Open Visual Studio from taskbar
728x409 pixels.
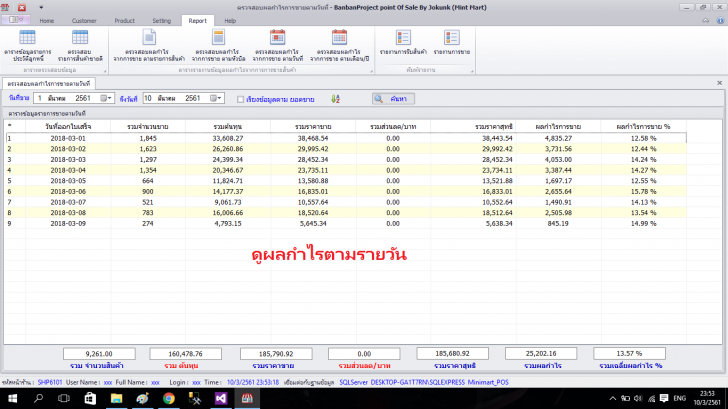tap(221, 398)
